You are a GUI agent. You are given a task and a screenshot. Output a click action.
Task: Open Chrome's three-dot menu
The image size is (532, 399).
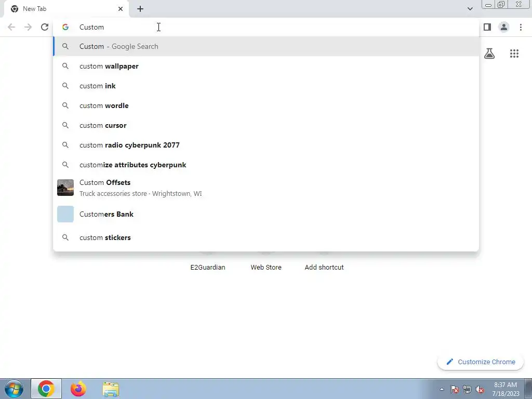coord(521,27)
